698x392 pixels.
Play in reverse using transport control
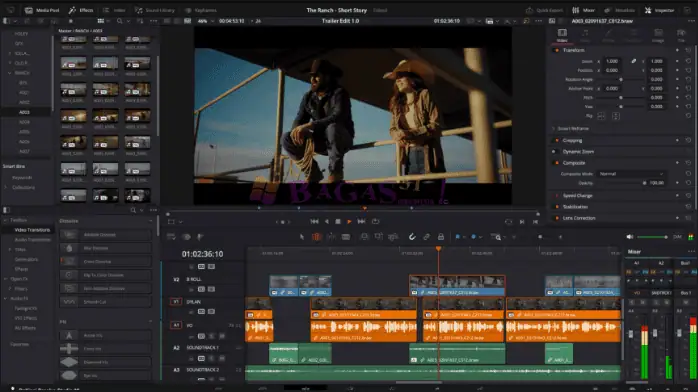326,222
